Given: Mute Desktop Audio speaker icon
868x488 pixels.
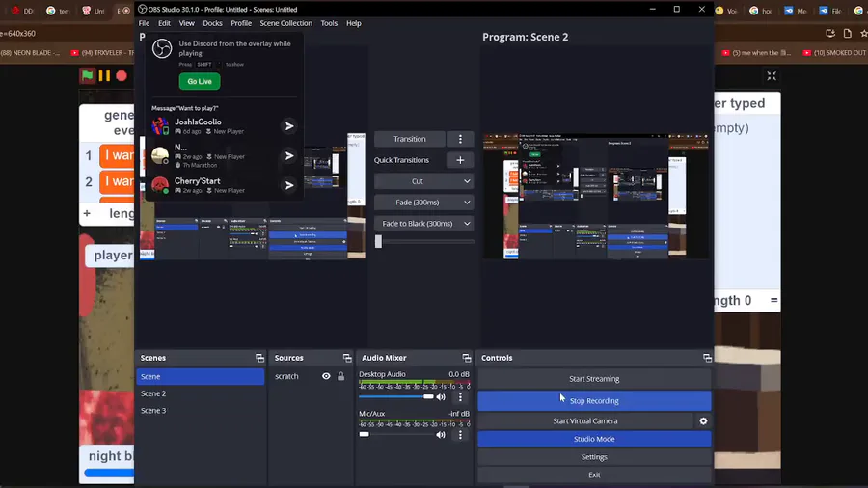Looking at the screenshot, I should (x=441, y=396).
